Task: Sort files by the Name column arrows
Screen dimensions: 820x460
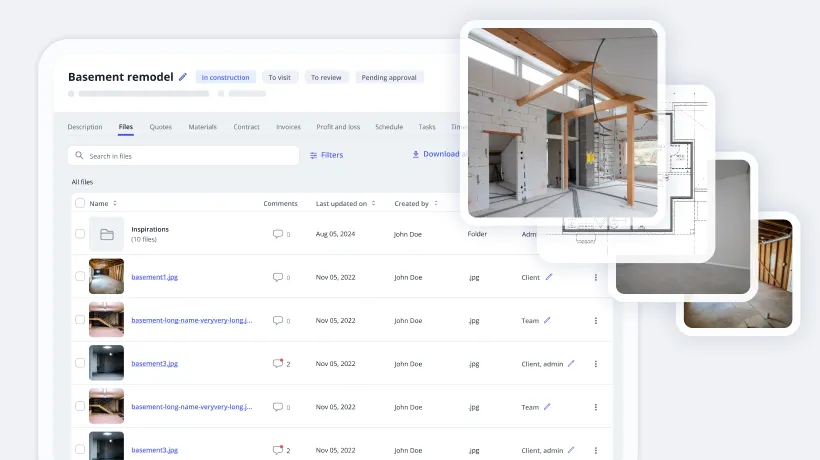Action: click(x=115, y=203)
